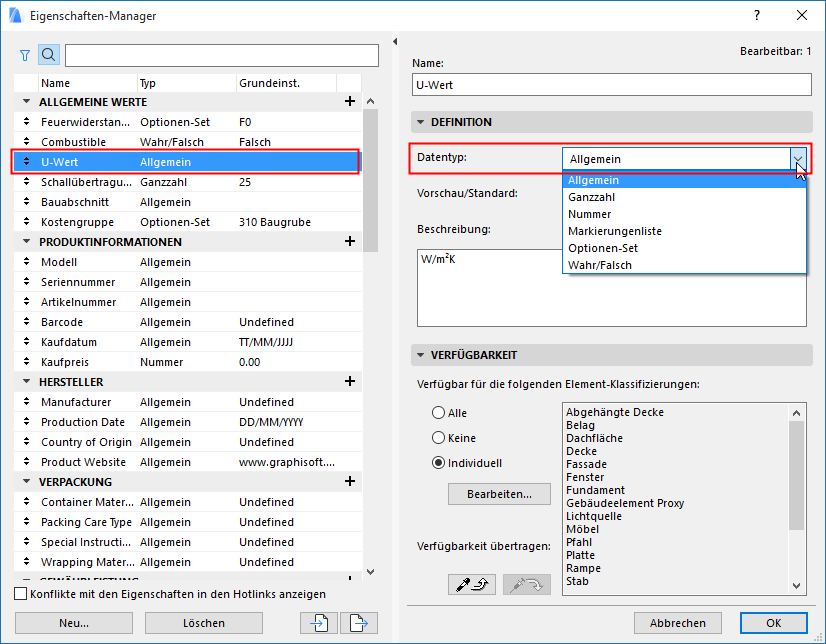Viewport: 826px width, 644px height.
Task: Choose Nummer in Datentyp list
Action: pos(684,214)
